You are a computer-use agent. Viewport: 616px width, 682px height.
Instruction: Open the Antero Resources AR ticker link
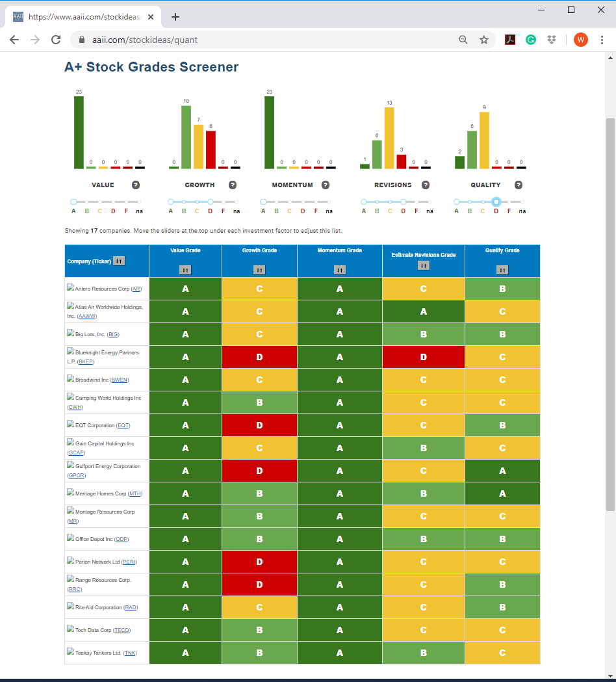point(136,289)
